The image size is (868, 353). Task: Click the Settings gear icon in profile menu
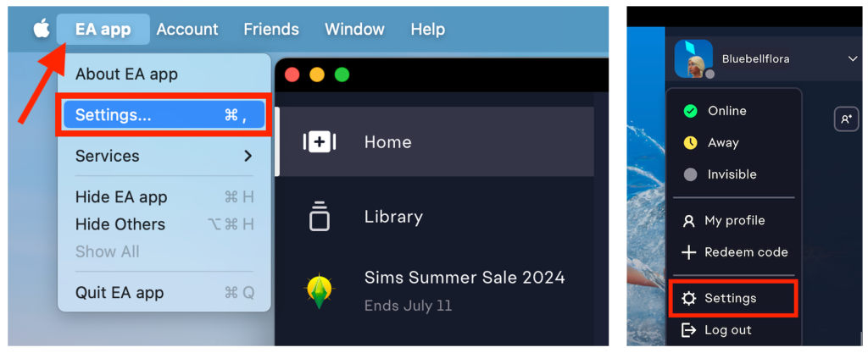coord(688,299)
